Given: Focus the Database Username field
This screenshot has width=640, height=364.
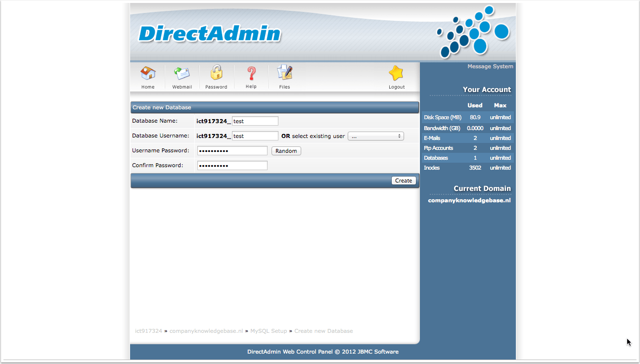Looking at the screenshot, I should pyautogui.click(x=255, y=136).
